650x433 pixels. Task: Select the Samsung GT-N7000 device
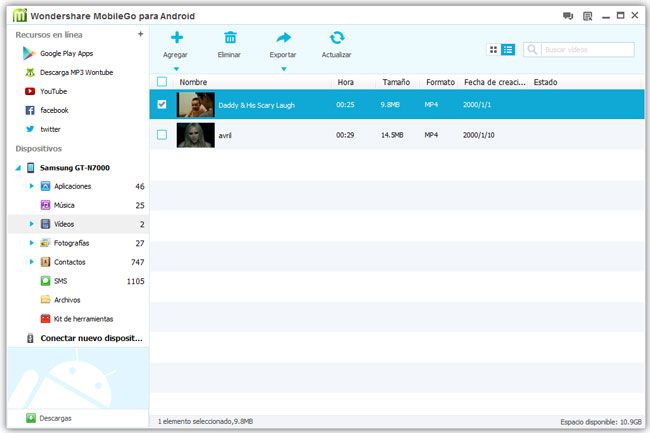tap(75, 168)
